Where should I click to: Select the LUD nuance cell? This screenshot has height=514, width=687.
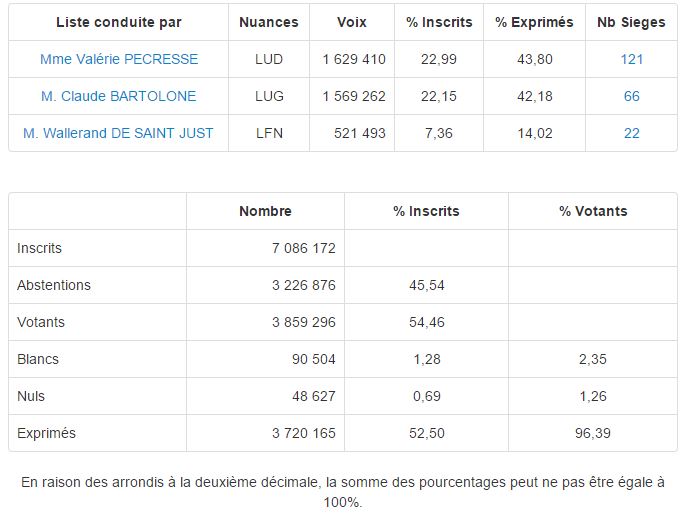point(269,59)
